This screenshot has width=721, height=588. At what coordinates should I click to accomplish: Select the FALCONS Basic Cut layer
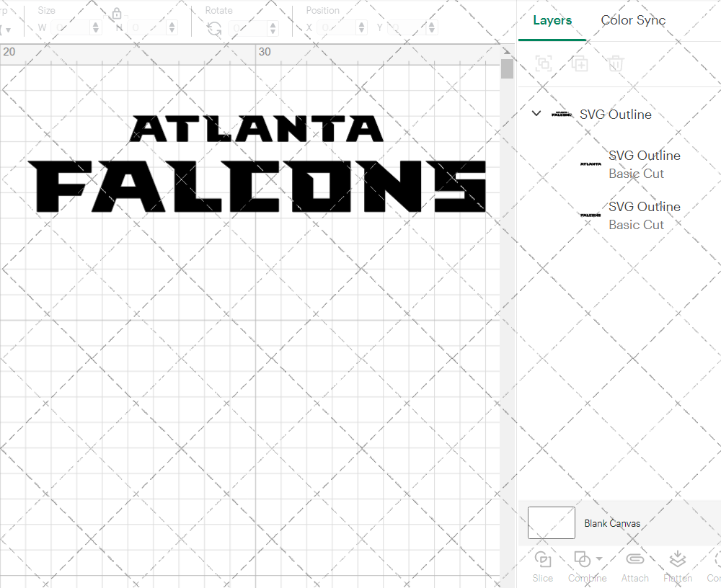tap(644, 215)
